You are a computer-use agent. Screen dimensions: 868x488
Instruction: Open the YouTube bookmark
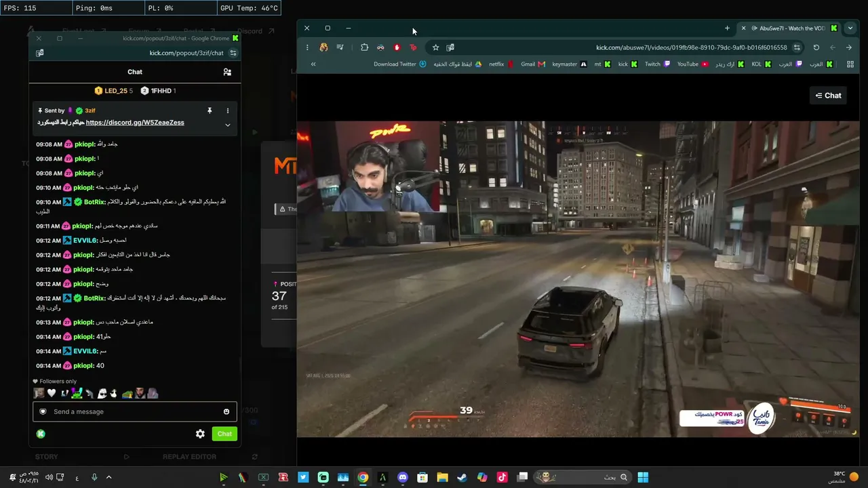click(x=692, y=64)
